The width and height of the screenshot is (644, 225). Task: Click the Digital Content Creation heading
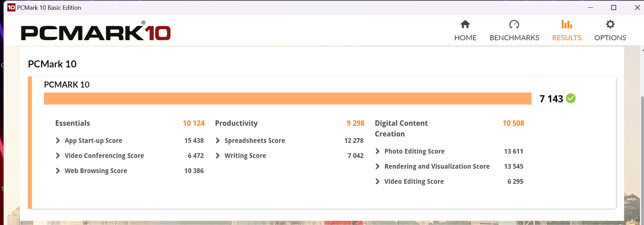click(x=401, y=128)
